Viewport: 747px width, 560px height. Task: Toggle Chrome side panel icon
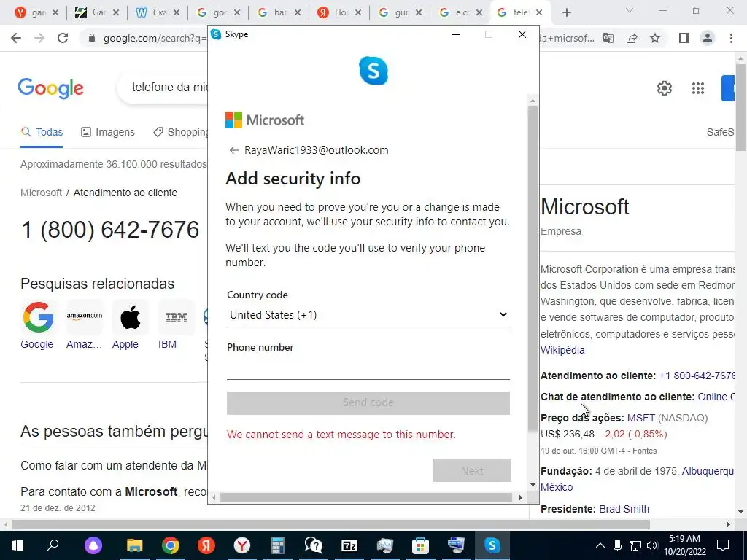point(684,38)
